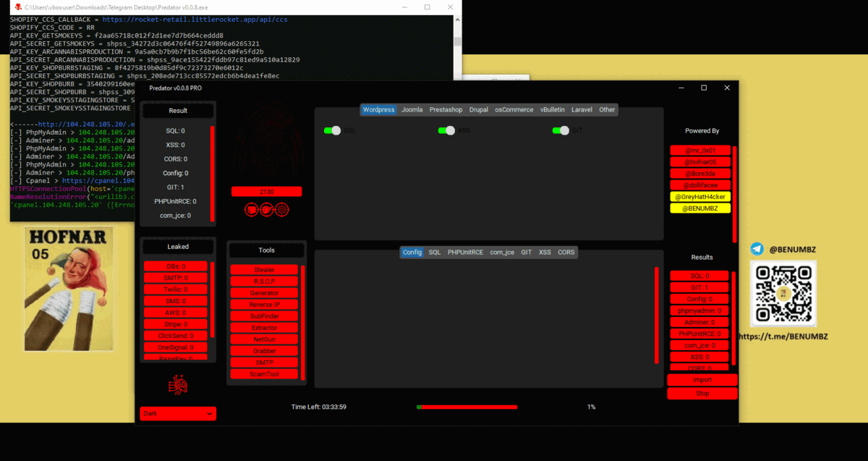Switch to the Other tab
Screen dimensions: 868x461
tap(607, 110)
